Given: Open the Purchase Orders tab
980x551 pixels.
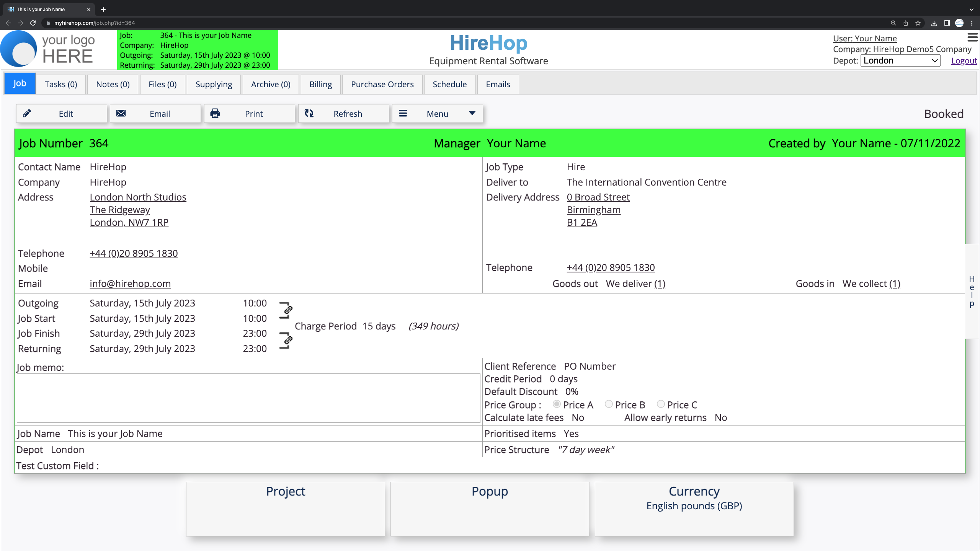Looking at the screenshot, I should [x=382, y=84].
